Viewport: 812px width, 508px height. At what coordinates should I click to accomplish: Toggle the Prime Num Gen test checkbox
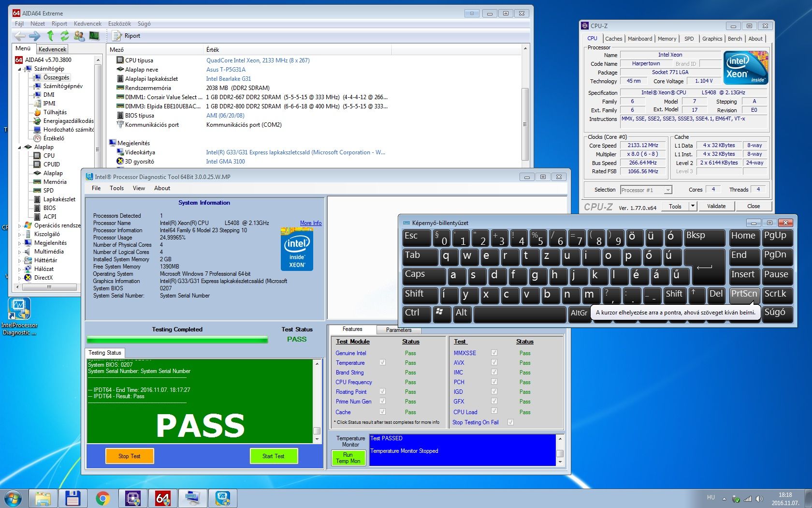383,401
